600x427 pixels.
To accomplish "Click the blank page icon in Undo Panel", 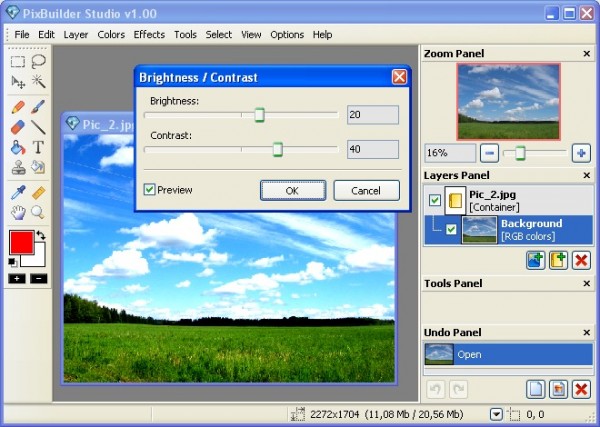I will pyautogui.click(x=535, y=390).
